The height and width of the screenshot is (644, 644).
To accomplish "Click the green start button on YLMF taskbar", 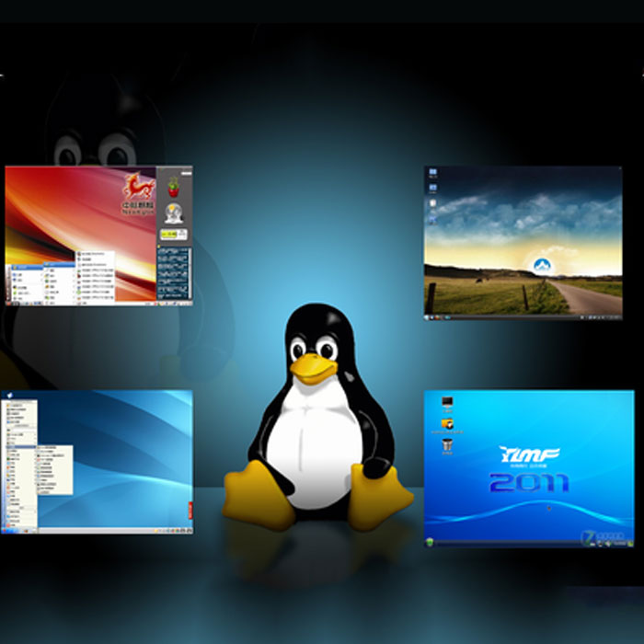I will (x=430, y=543).
